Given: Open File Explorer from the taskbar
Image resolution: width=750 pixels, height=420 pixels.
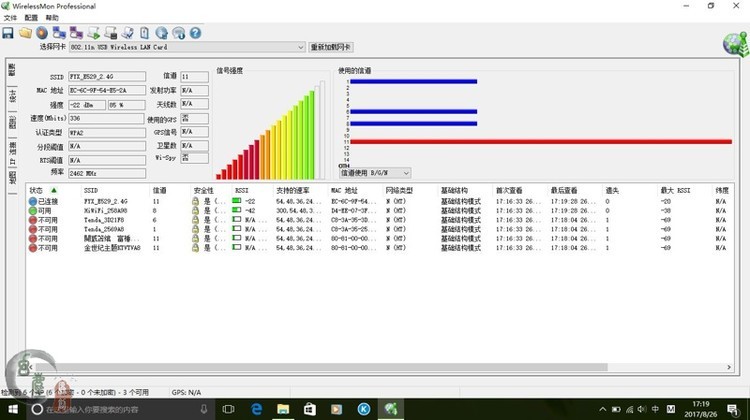Looking at the screenshot, I should [283, 409].
